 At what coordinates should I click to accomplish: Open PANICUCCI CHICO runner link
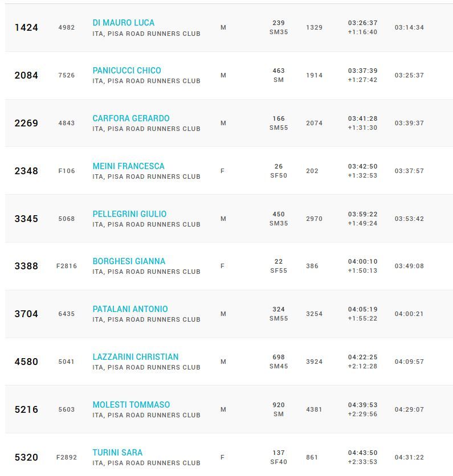click(126, 71)
